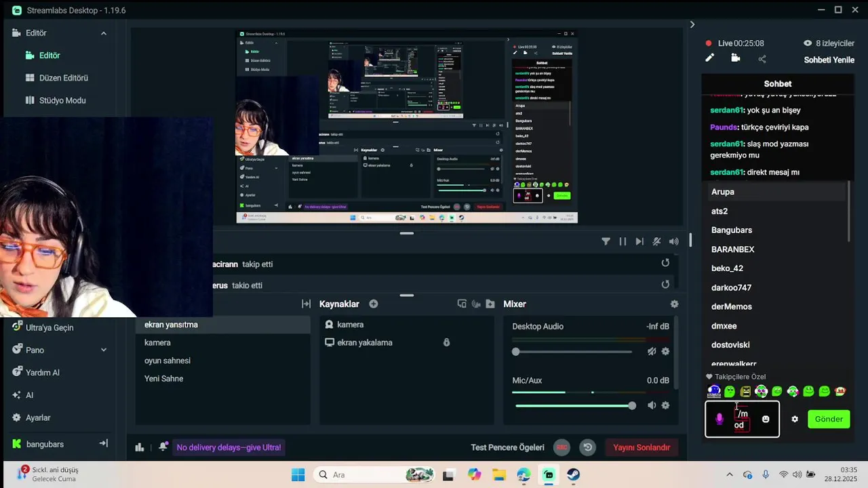Open Steam from the taskbar
The image size is (868, 488).
(x=574, y=474)
